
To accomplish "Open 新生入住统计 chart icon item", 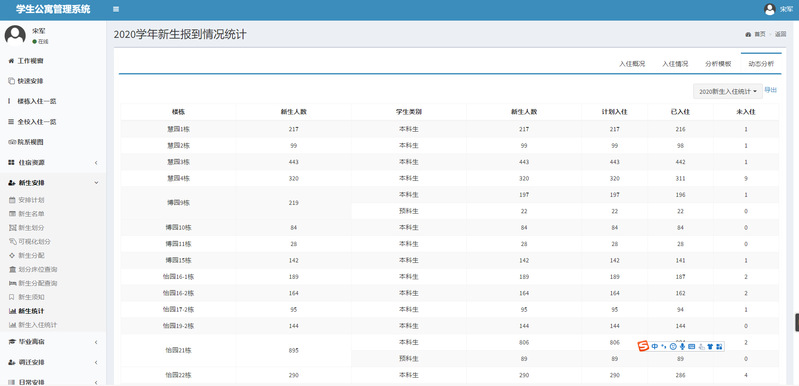I will tap(13, 324).
